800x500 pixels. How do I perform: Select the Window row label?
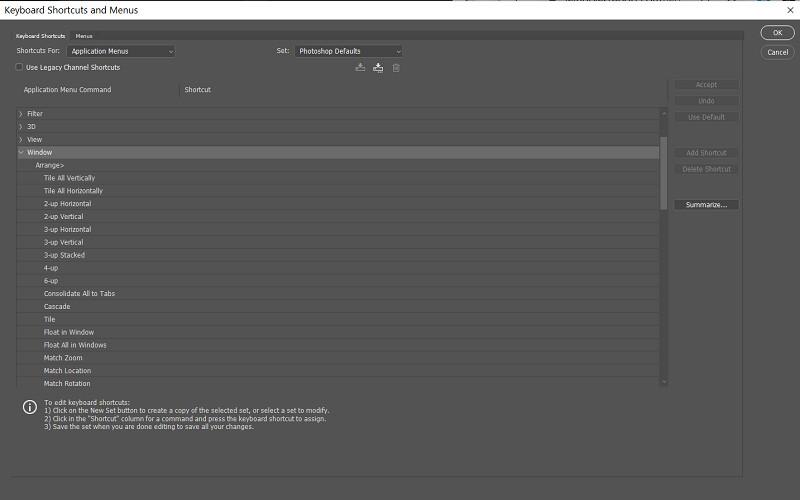(39, 152)
